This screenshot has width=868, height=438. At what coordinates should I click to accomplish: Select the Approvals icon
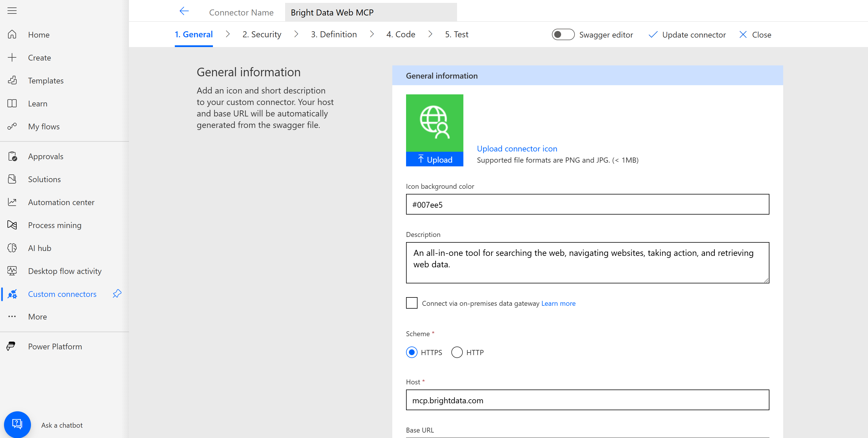click(x=12, y=156)
